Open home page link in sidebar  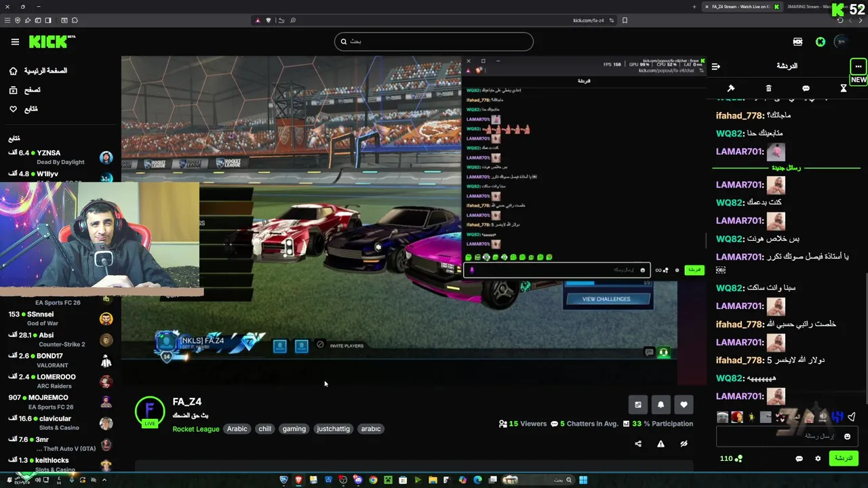pos(39,70)
